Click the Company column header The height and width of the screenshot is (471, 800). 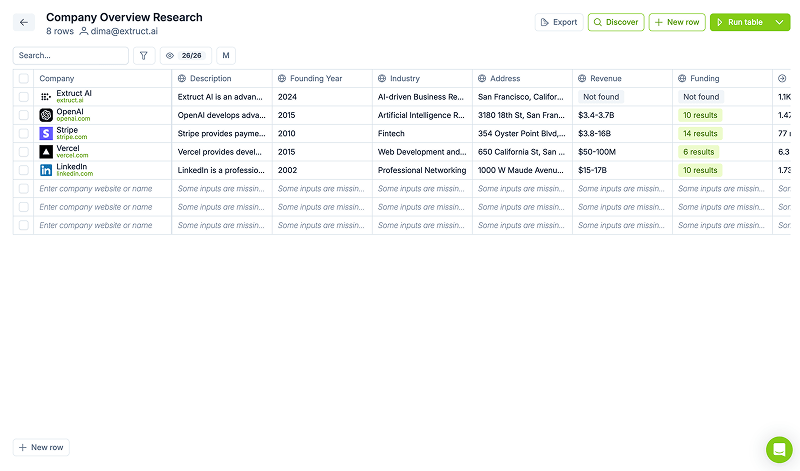102,79
